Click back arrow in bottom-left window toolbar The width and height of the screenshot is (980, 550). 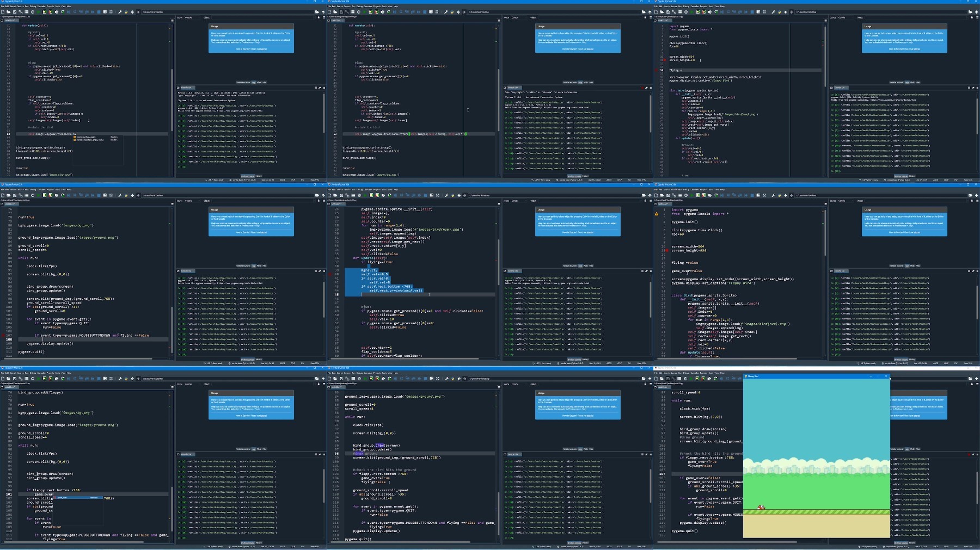[x=132, y=379]
